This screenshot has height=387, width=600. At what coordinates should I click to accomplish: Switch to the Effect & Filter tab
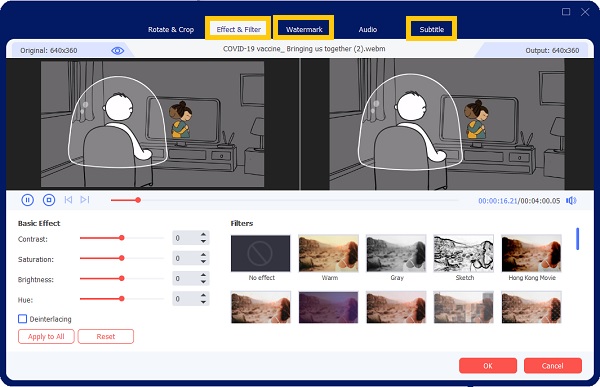[238, 29]
